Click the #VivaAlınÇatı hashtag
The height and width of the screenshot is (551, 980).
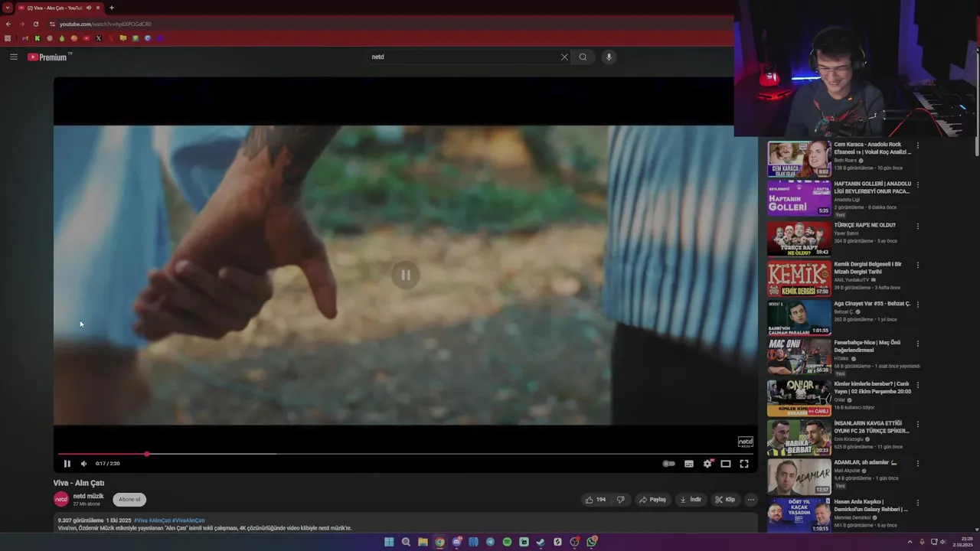click(188, 520)
